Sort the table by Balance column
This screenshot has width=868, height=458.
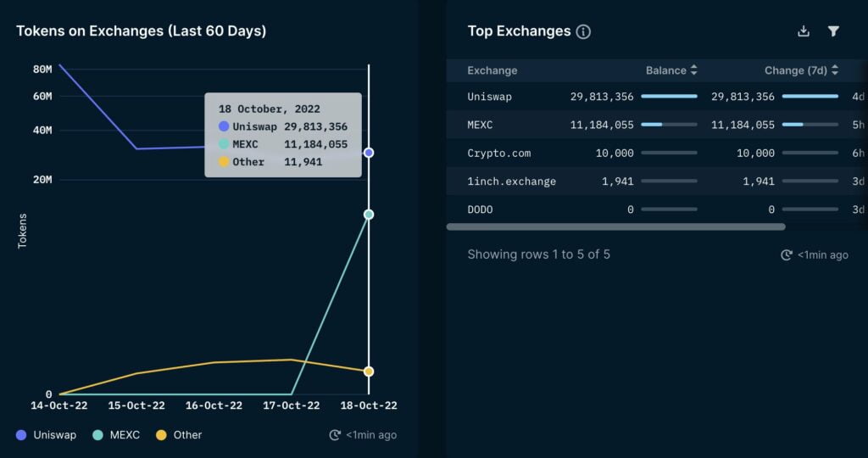pyautogui.click(x=671, y=70)
